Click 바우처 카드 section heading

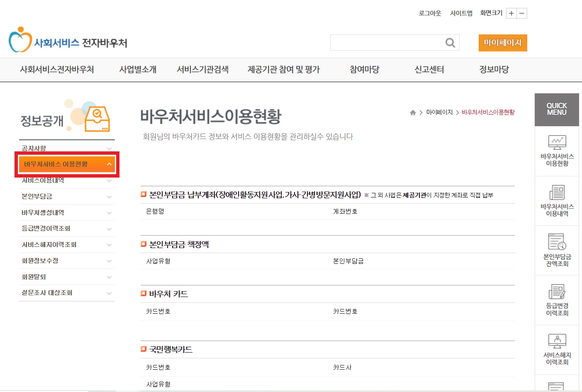[168, 294]
